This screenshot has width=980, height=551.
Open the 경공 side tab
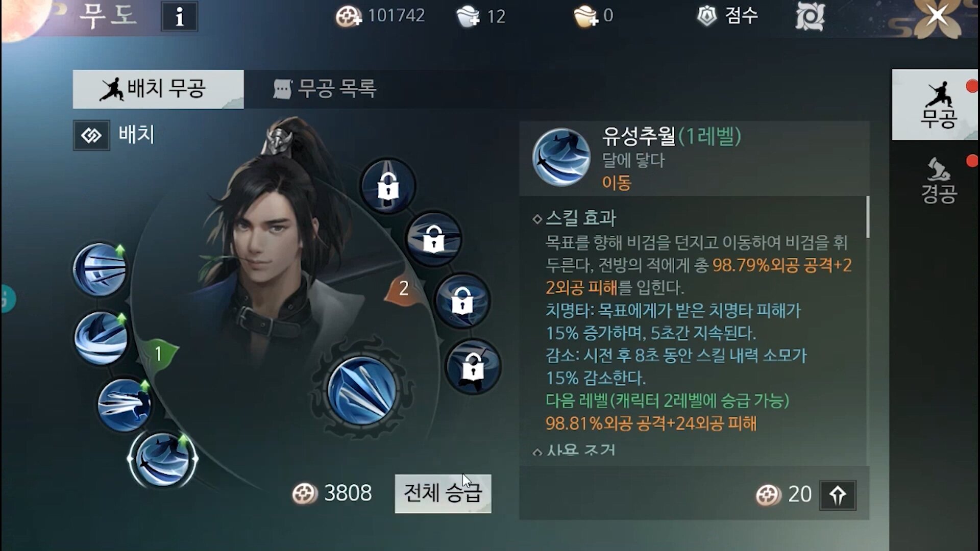point(938,180)
